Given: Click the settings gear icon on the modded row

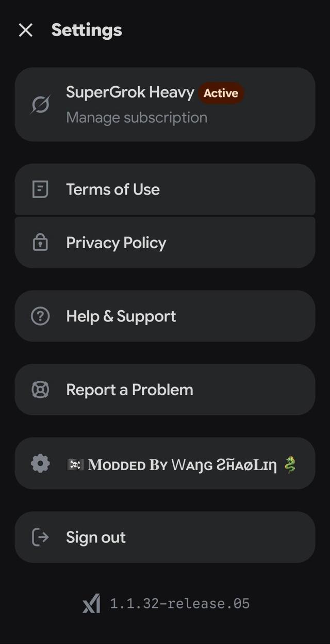Looking at the screenshot, I should point(41,463).
